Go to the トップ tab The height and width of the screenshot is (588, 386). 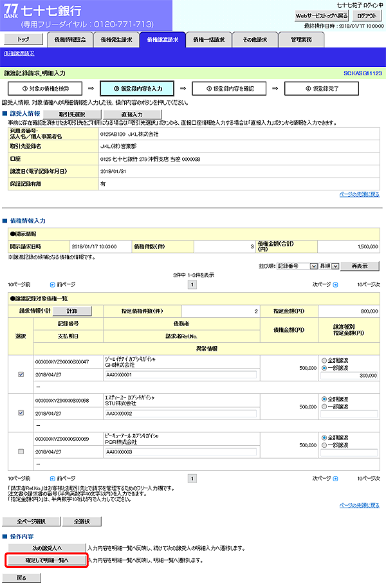click(x=23, y=39)
